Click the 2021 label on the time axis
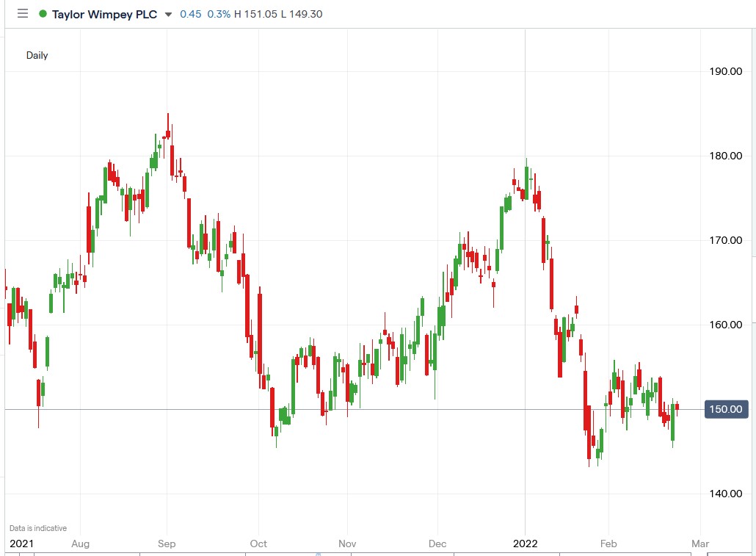This screenshot has height=556, width=756. tap(22, 544)
